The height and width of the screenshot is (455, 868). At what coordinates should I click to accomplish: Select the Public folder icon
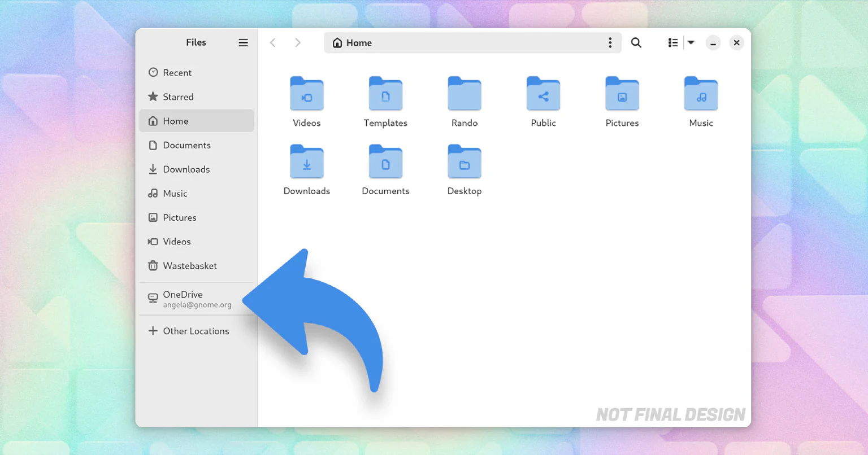pyautogui.click(x=543, y=94)
